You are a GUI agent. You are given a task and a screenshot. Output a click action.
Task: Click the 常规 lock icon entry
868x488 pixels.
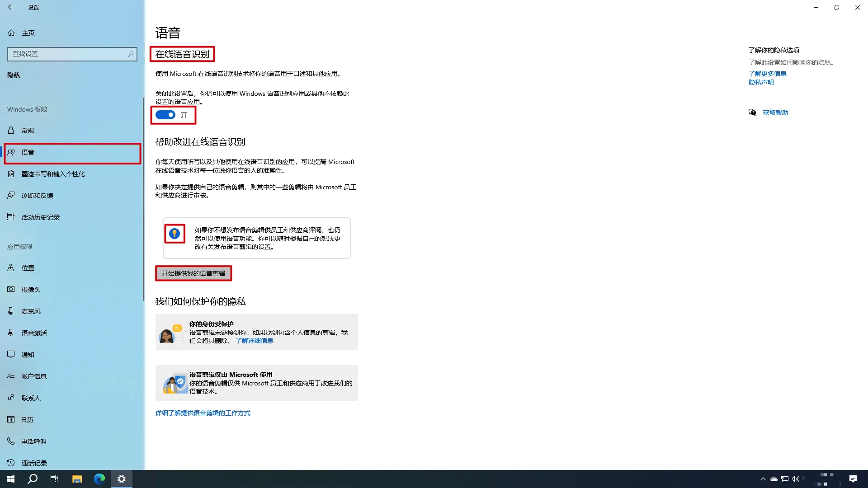tap(11, 131)
